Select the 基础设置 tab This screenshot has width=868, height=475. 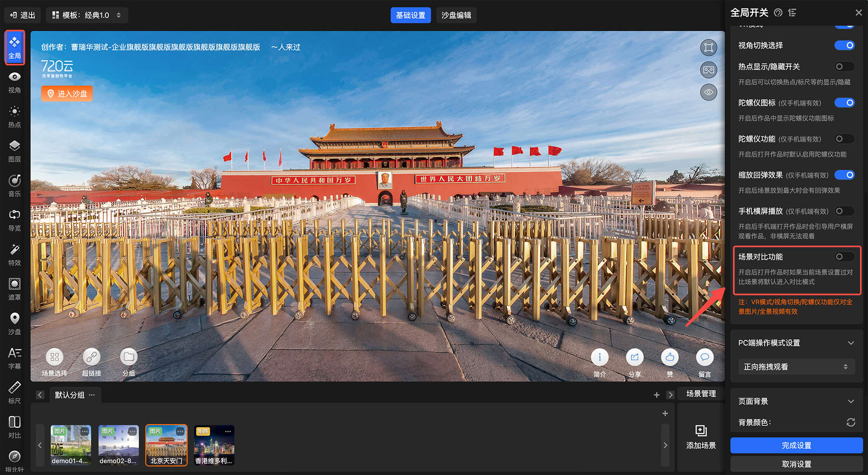coord(410,15)
